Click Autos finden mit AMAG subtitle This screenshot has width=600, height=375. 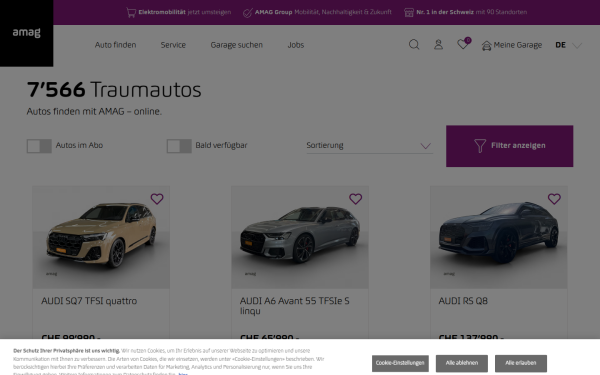tap(94, 111)
